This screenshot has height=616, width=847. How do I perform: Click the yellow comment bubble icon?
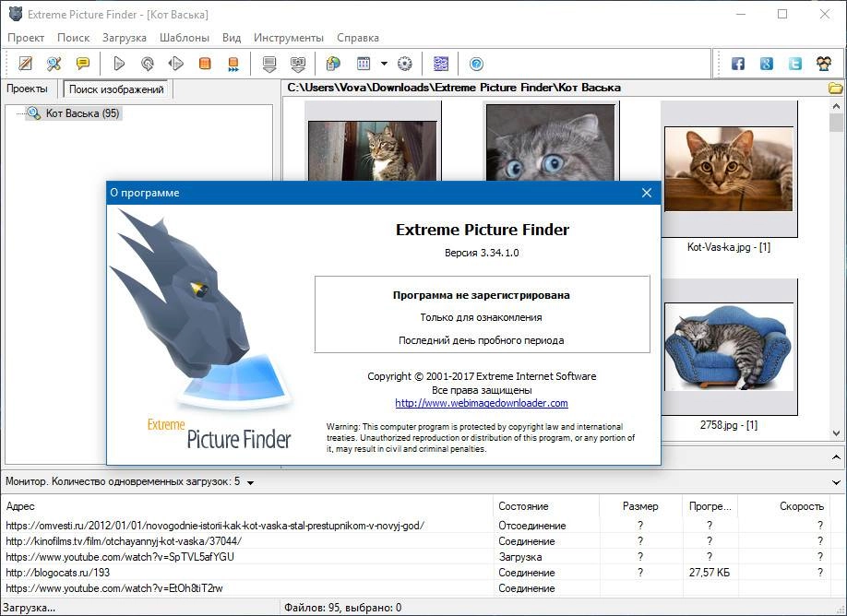tap(83, 64)
